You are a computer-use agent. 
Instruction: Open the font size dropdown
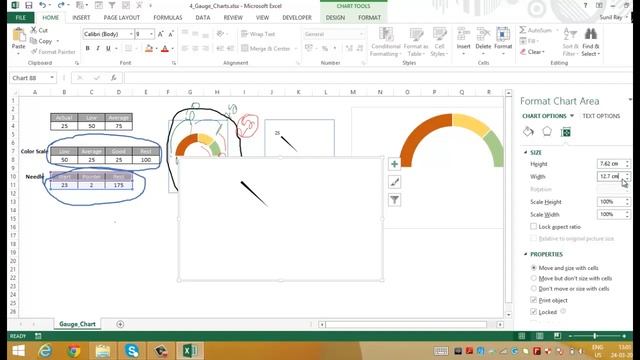pyautogui.click(x=151, y=34)
